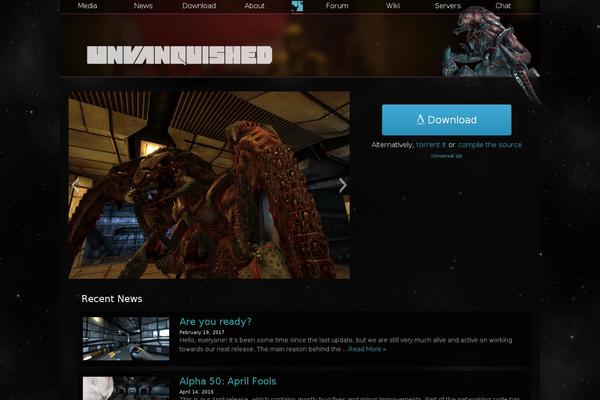This screenshot has width=600, height=400.
Task: Open the 'Are you ready?' thumbnail
Action: pos(126,338)
